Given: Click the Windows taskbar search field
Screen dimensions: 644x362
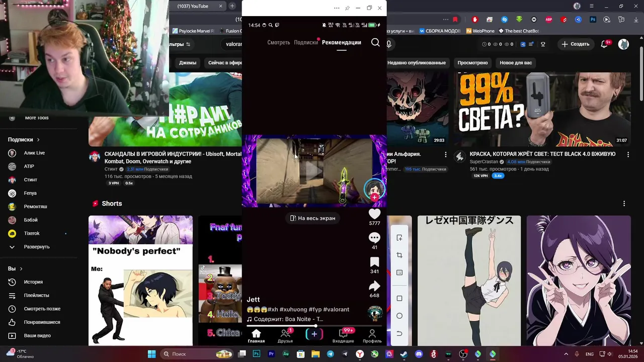Looking at the screenshot, I should click(x=196, y=354).
